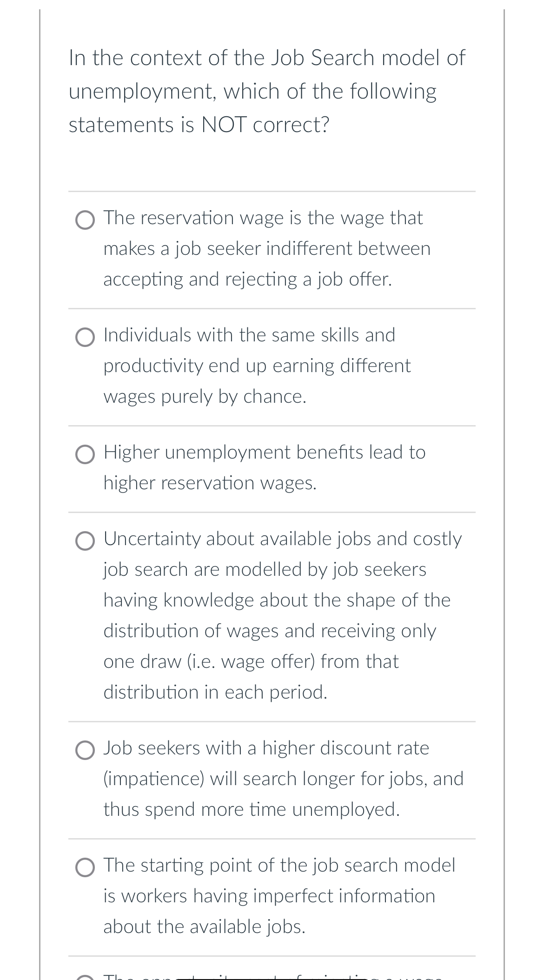This screenshot has height=980, width=544.
Task: Click the text mentioning 'one draw (i.e. wage offer)'
Action: (x=251, y=661)
